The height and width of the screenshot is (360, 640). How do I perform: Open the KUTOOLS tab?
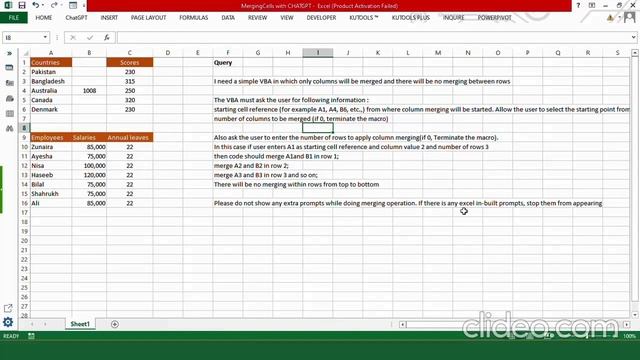tap(364, 18)
